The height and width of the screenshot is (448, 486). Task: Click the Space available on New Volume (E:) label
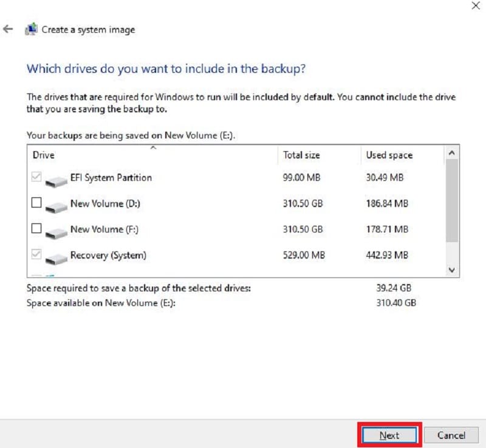pyautogui.click(x=101, y=303)
